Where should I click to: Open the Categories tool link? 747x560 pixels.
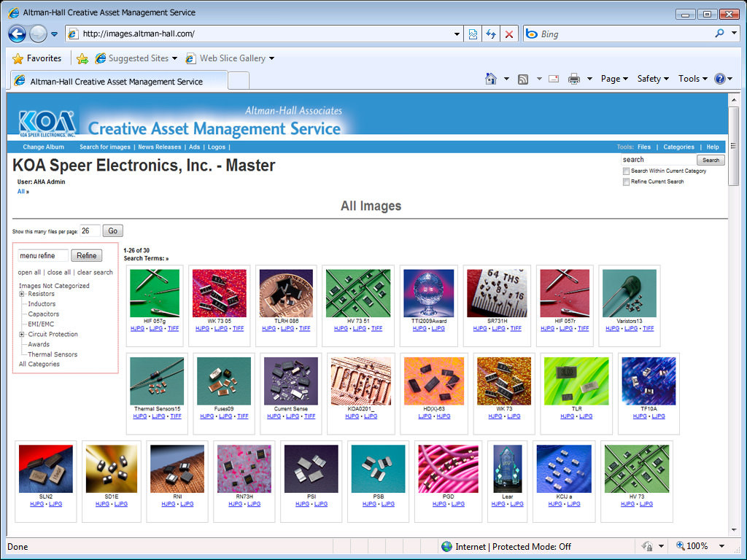click(x=679, y=147)
